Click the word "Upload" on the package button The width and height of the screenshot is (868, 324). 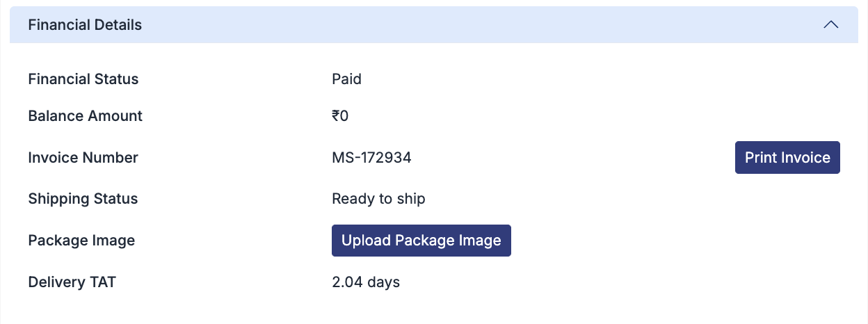tap(366, 241)
